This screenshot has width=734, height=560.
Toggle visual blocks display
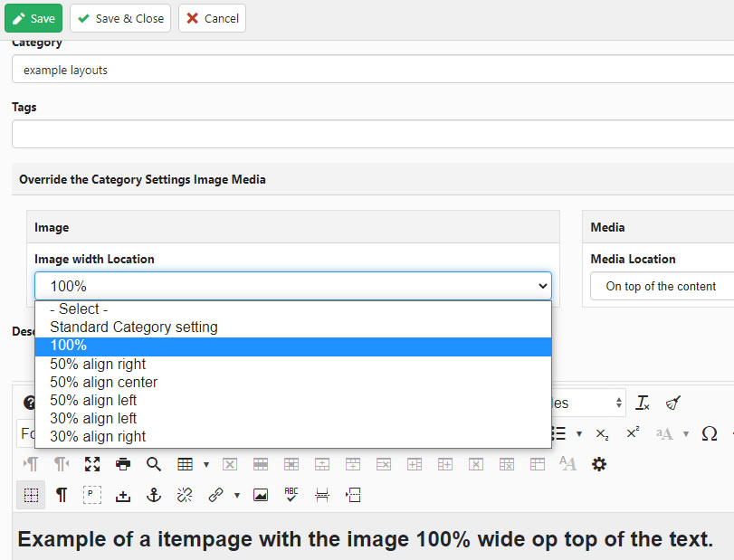(31, 495)
